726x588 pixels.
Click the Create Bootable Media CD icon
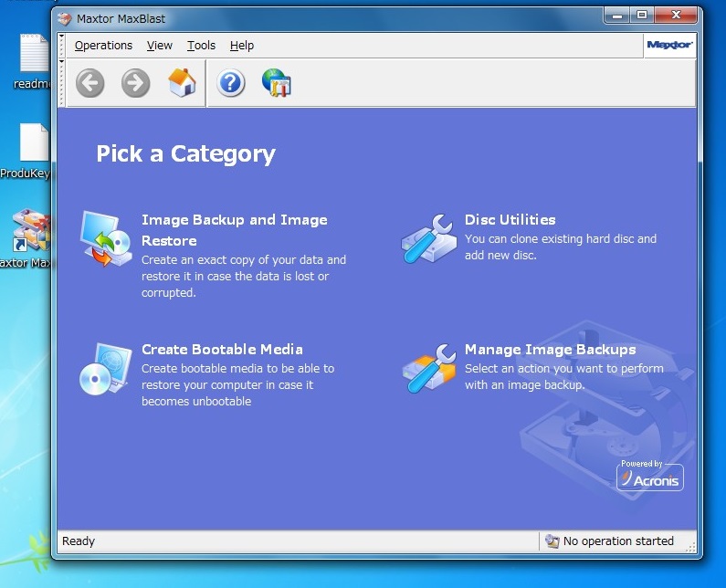pyautogui.click(x=106, y=369)
